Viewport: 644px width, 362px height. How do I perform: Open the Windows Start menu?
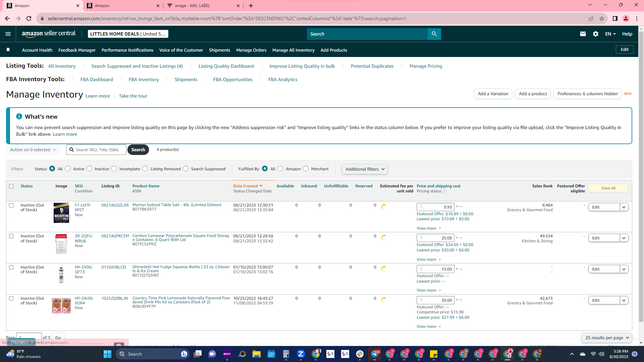(x=107, y=354)
